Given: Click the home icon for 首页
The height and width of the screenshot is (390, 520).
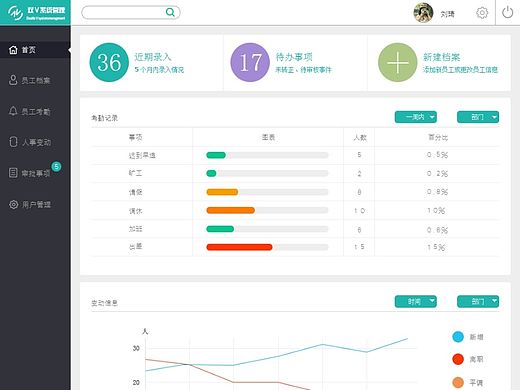Looking at the screenshot, I should pos(13,50).
